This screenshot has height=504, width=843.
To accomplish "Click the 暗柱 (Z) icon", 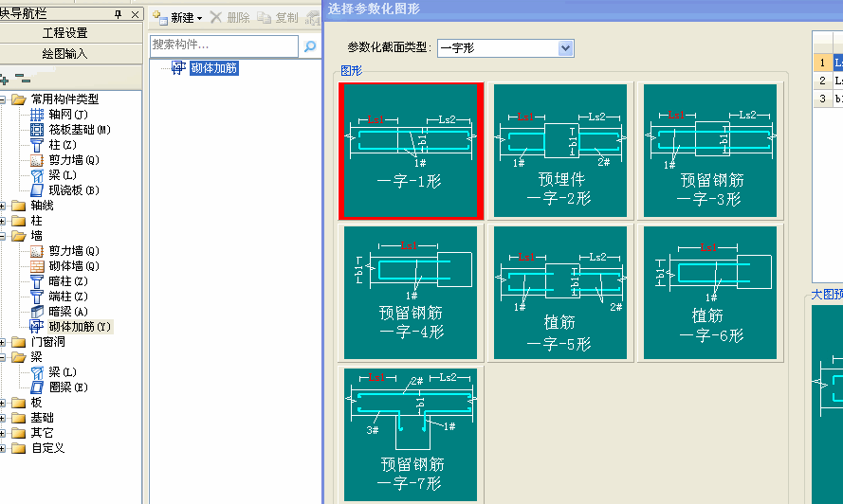I will (x=37, y=281).
